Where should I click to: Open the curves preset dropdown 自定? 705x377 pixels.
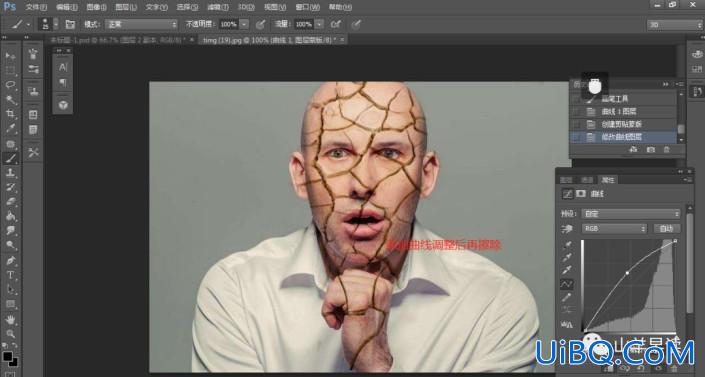point(631,214)
